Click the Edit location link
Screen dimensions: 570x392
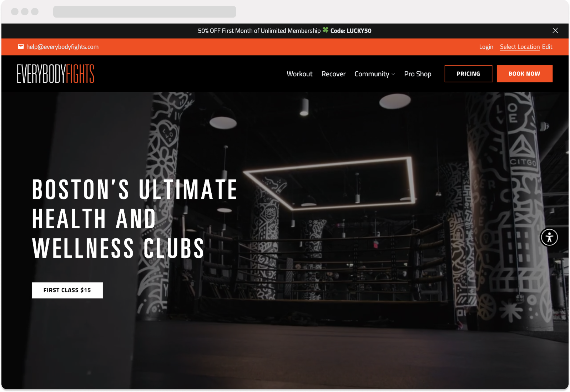[547, 47]
